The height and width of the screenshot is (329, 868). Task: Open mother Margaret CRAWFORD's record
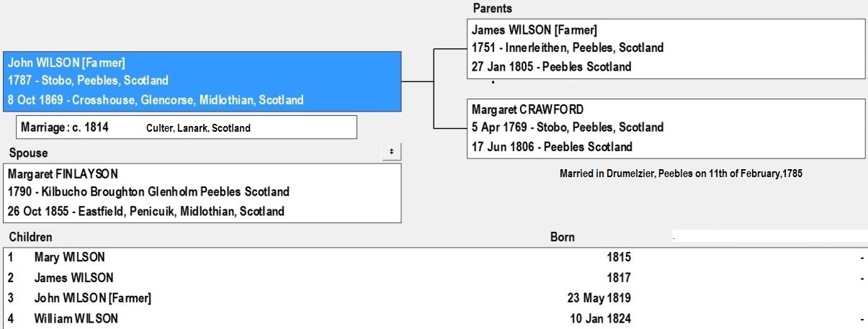(x=527, y=110)
